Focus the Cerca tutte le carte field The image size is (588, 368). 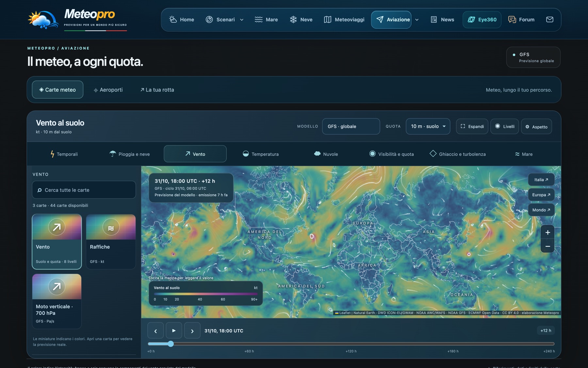[x=84, y=190]
